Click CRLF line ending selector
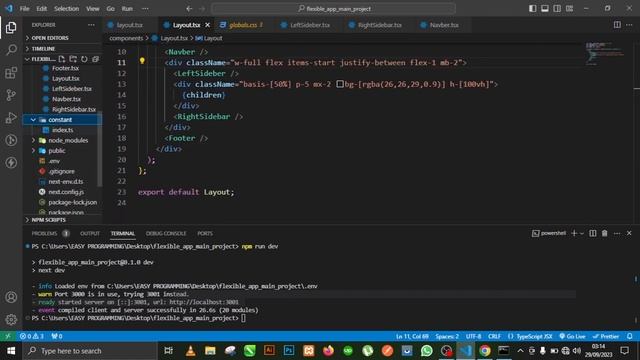Viewport: 640px width, 360px height. [494, 336]
